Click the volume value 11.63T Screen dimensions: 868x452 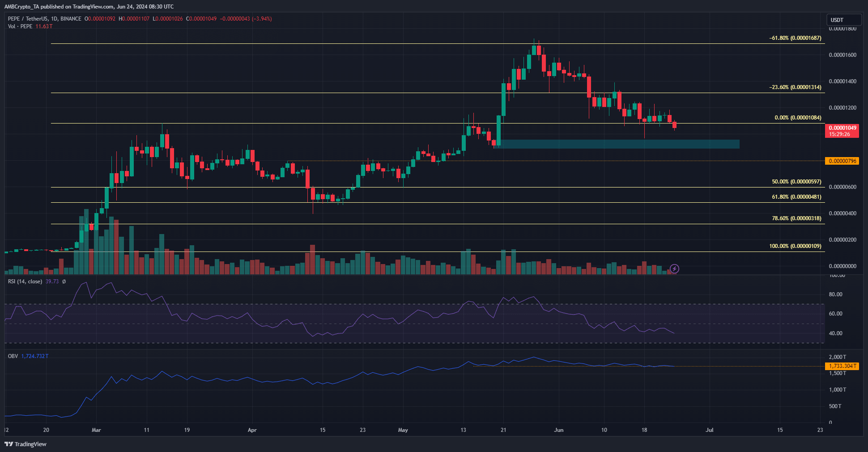tap(44, 26)
